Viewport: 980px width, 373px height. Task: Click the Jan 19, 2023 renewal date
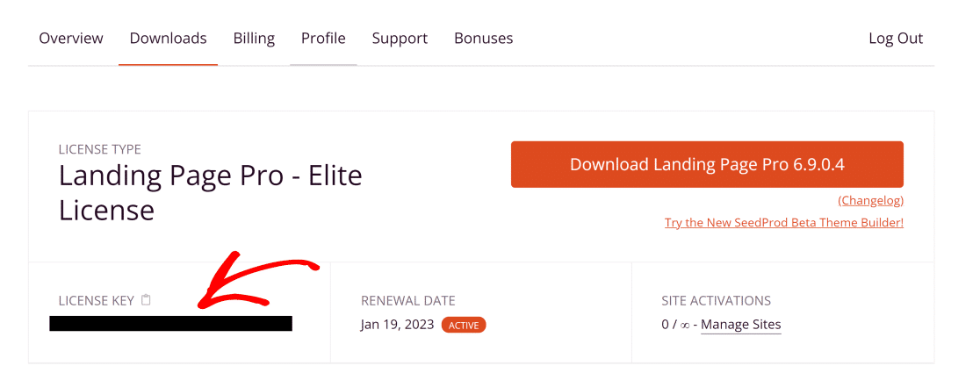click(x=398, y=325)
